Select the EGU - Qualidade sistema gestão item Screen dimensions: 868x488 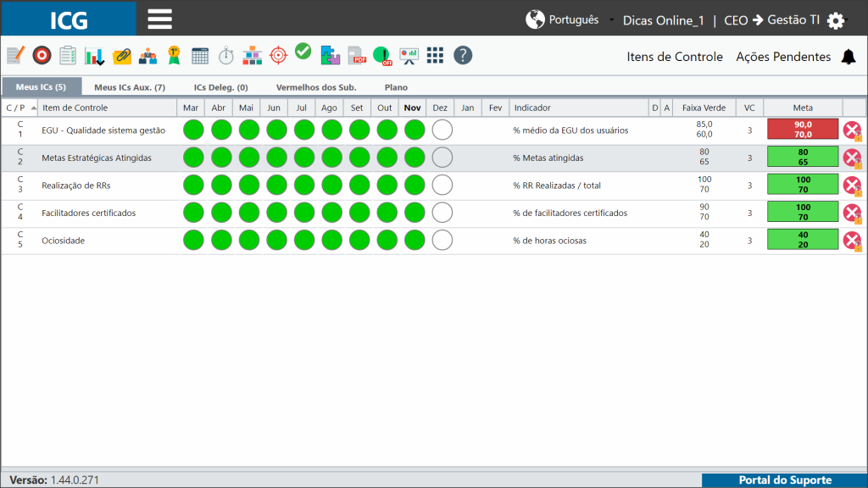(x=103, y=130)
